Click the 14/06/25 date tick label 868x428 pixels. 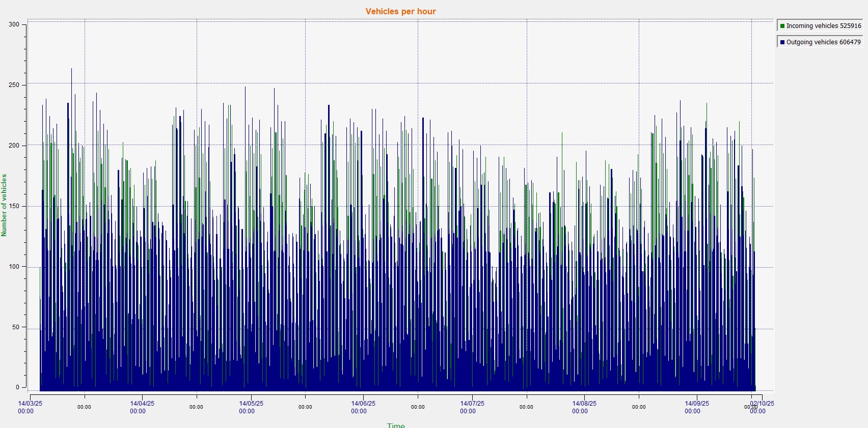click(x=363, y=404)
